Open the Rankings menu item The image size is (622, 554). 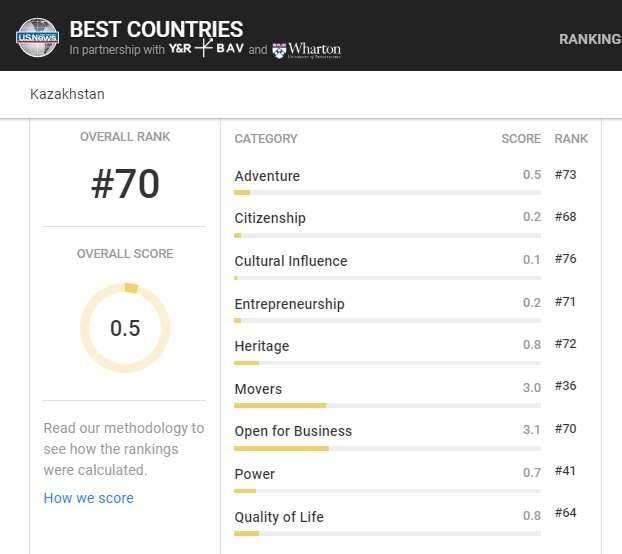pos(590,39)
